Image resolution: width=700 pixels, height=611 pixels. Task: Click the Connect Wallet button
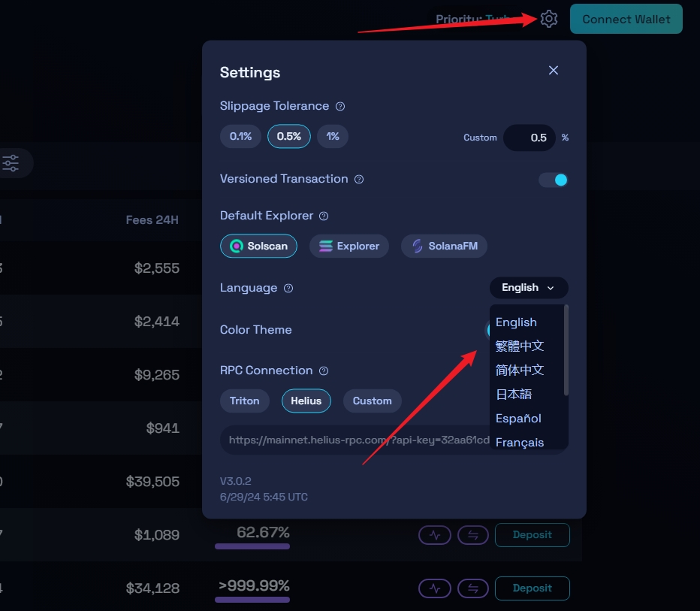click(x=626, y=20)
